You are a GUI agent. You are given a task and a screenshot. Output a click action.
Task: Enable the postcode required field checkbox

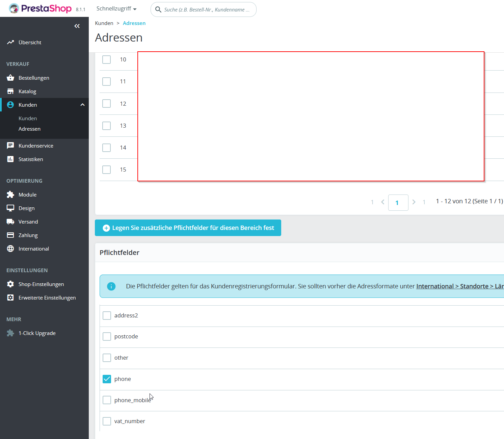pyautogui.click(x=107, y=336)
